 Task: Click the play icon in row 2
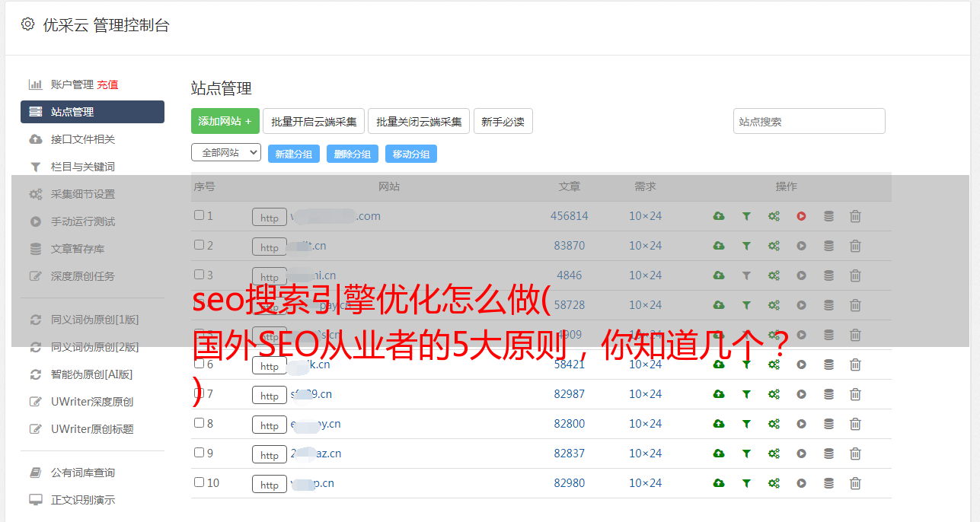(x=801, y=246)
